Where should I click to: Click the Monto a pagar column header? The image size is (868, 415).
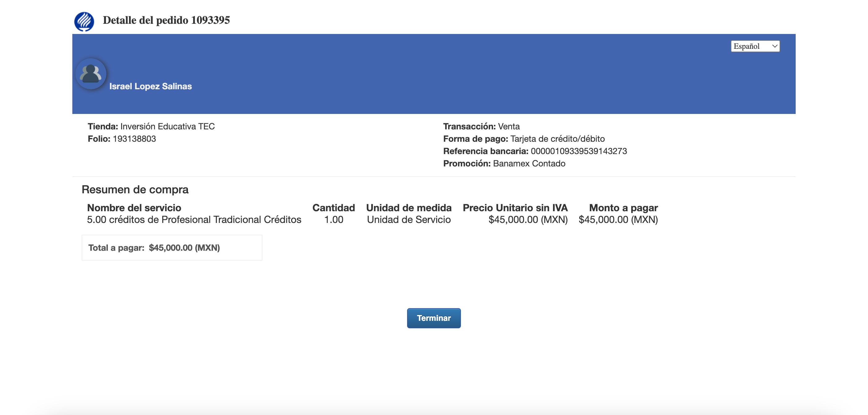pyautogui.click(x=623, y=208)
